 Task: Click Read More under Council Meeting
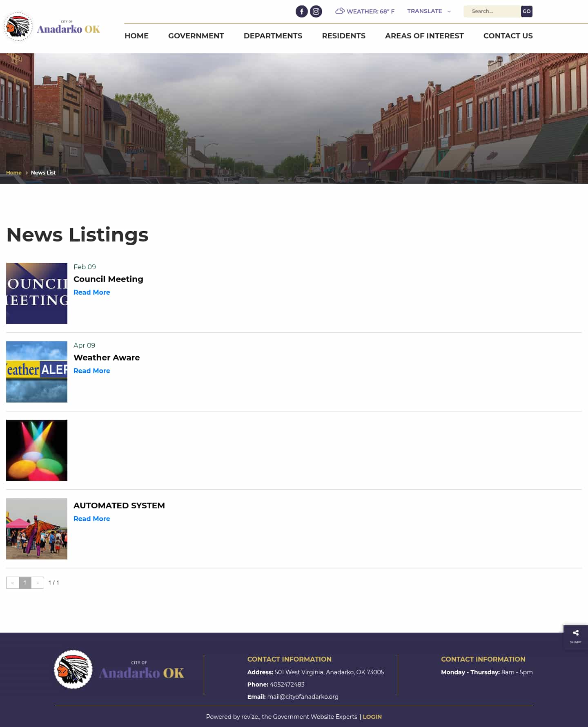point(92,292)
